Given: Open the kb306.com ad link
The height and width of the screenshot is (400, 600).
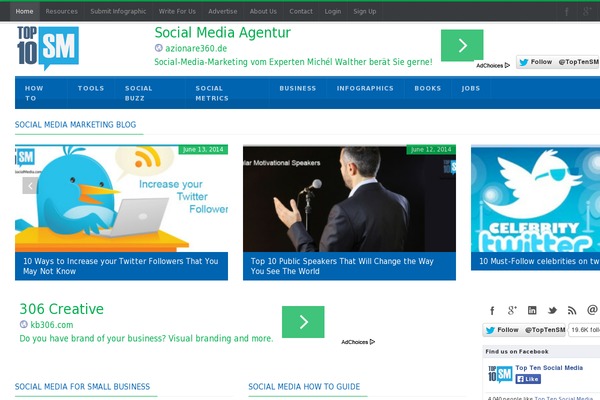Looking at the screenshot, I should (52, 325).
